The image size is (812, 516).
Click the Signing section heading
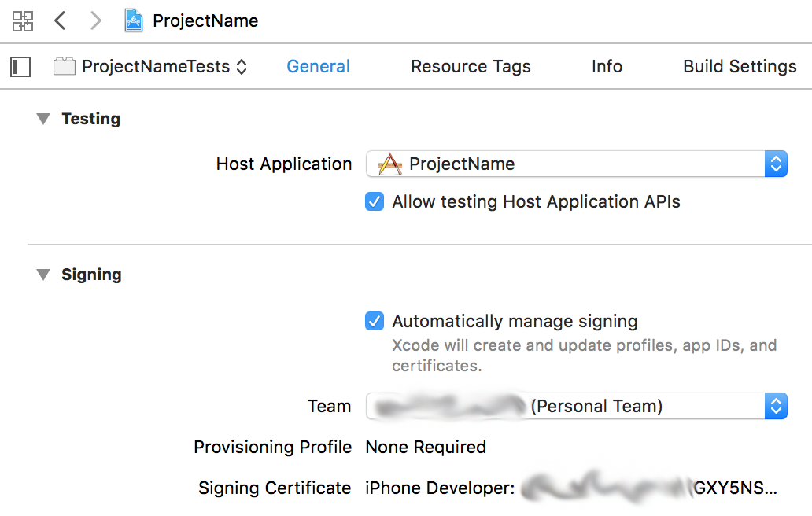pyautogui.click(x=91, y=275)
